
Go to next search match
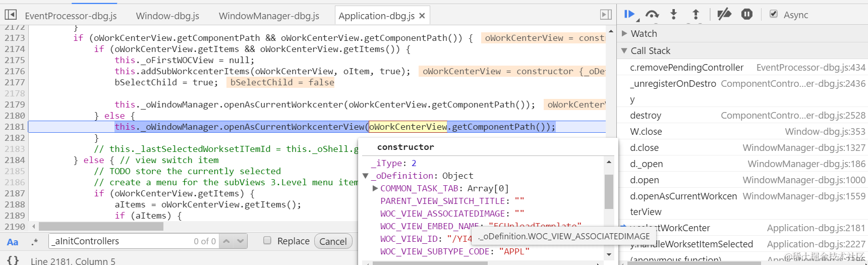[x=240, y=241]
